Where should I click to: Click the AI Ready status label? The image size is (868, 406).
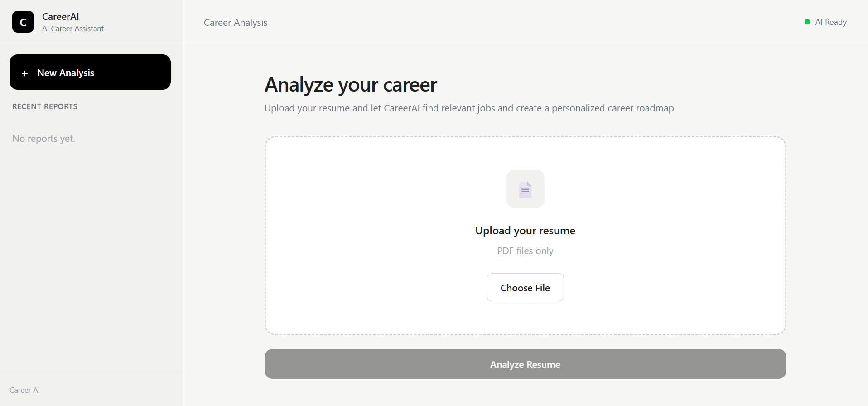click(831, 22)
